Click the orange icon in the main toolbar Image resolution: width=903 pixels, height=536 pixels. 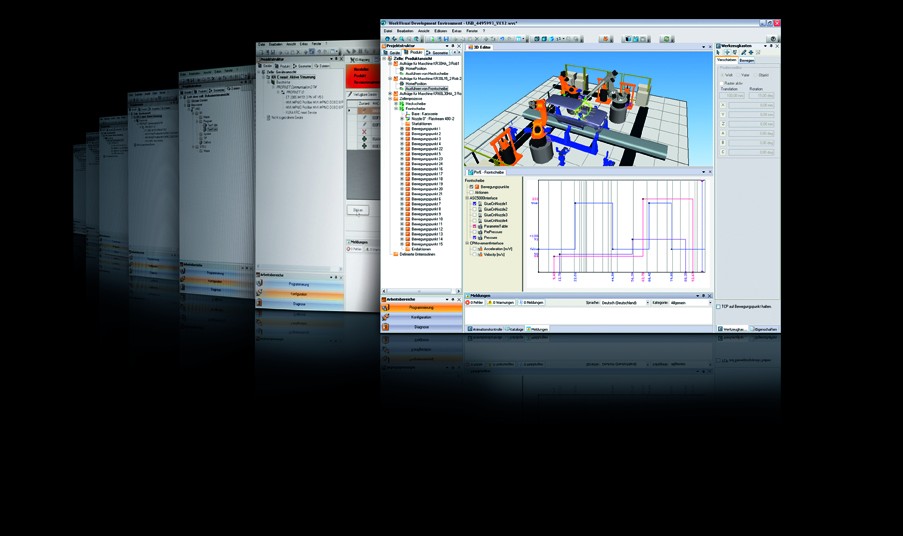click(605, 39)
